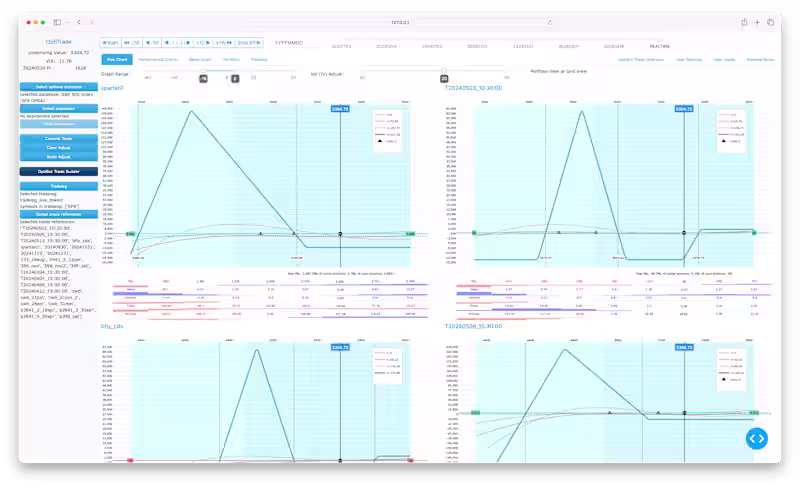Step forward ten with the +10 button
The width and height of the screenshot is (800, 488).
(x=203, y=43)
